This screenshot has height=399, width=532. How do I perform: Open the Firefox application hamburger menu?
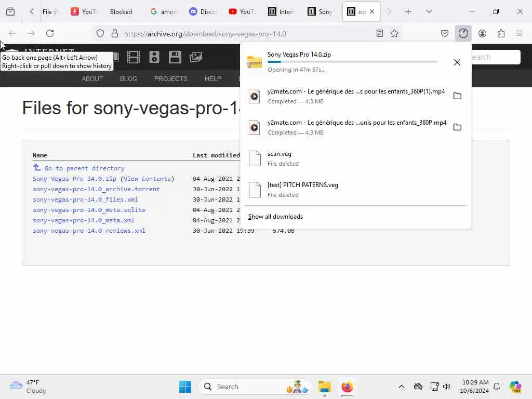click(x=520, y=33)
